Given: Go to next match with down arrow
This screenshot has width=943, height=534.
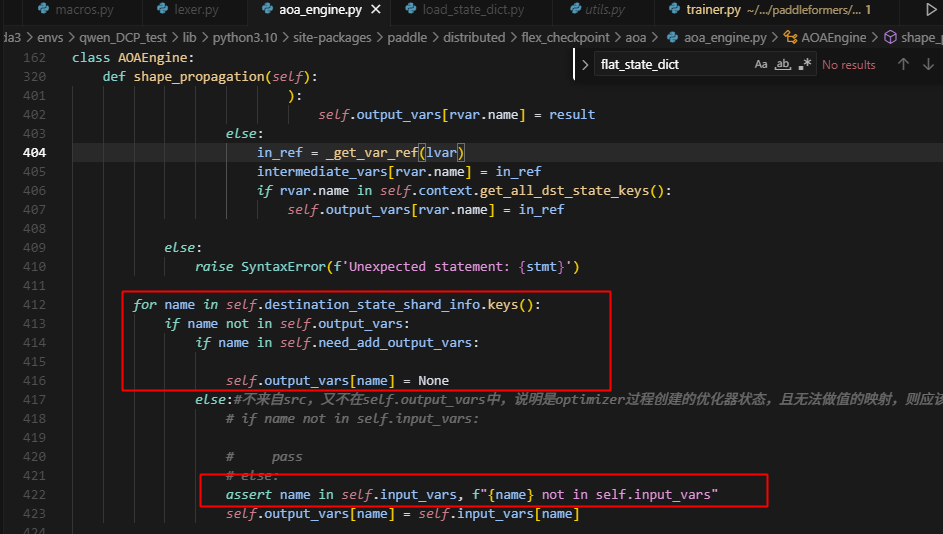Looking at the screenshot, I should tap(926, 64).
